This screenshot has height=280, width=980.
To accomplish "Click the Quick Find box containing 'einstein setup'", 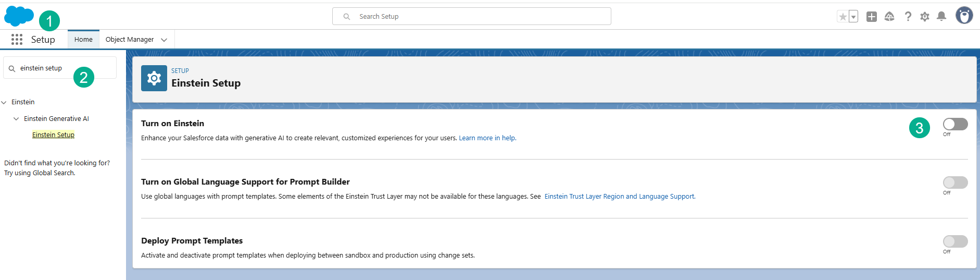I will pos(60,68).
